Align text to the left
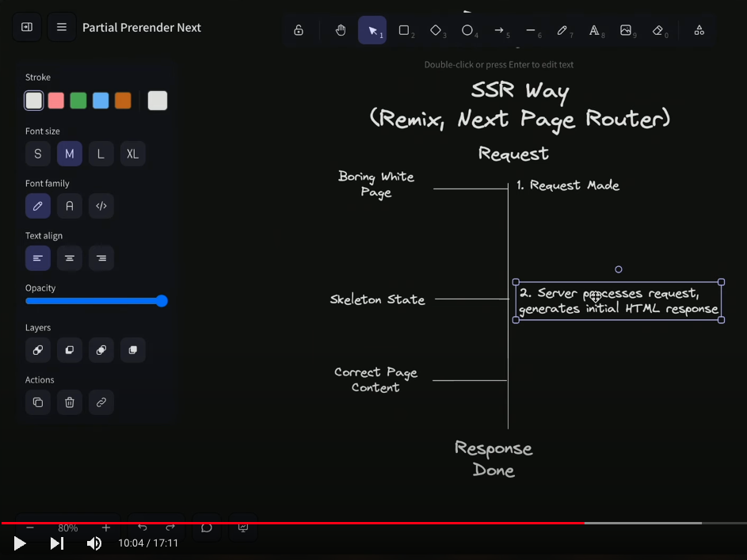The height and width of the screenshot is (560, 747). (38, 258)
